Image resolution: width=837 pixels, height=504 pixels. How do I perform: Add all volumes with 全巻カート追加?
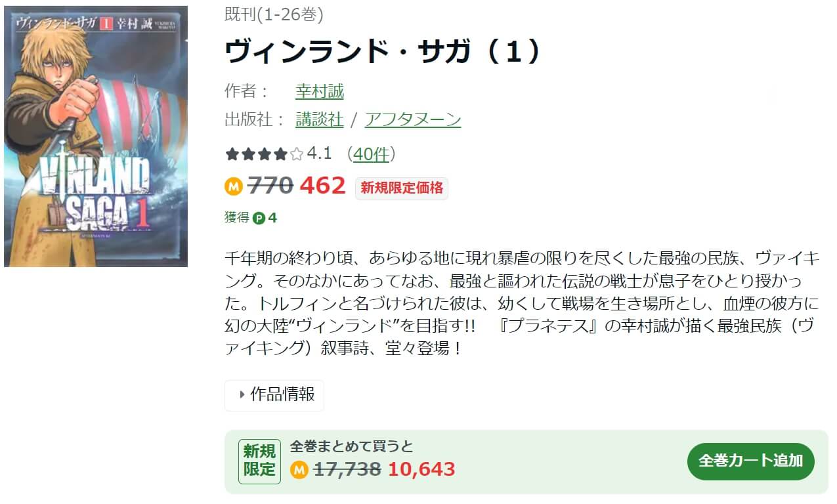pos(751,461)
